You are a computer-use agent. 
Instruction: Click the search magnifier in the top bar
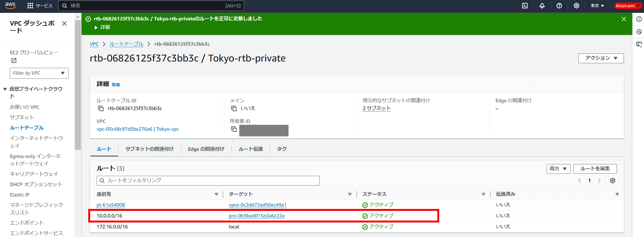(x=64, y=6)
